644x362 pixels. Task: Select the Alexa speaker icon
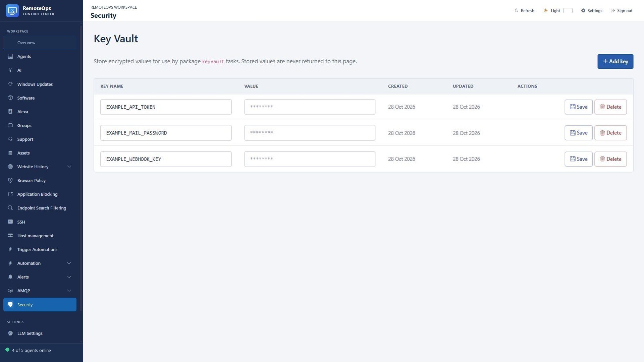[x=10, y=112]
